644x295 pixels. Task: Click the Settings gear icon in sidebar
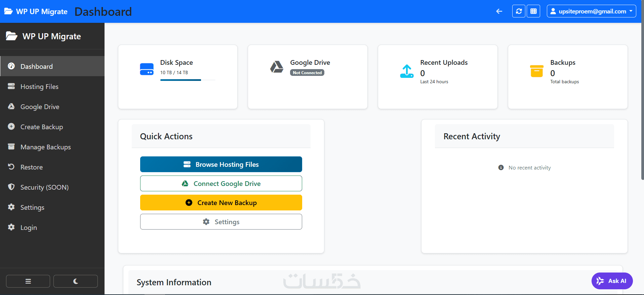pos(11,207)
